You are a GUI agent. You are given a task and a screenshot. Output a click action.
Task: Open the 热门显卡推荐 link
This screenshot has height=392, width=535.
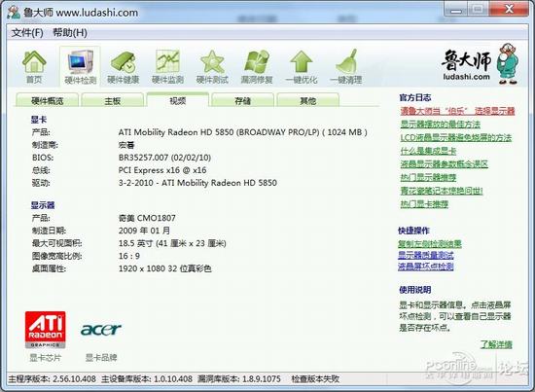pos(424,204)
